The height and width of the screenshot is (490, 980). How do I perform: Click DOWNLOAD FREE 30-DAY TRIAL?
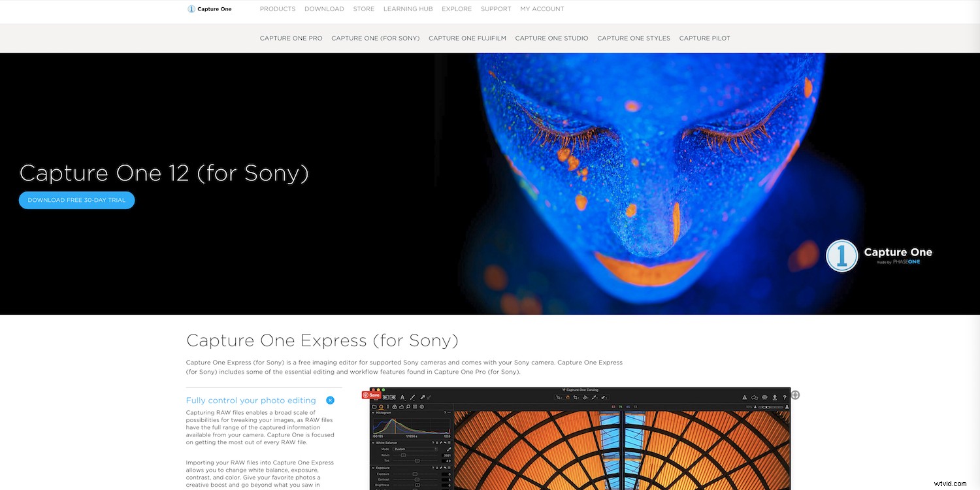pyautogui.click(x=76, y=200)
